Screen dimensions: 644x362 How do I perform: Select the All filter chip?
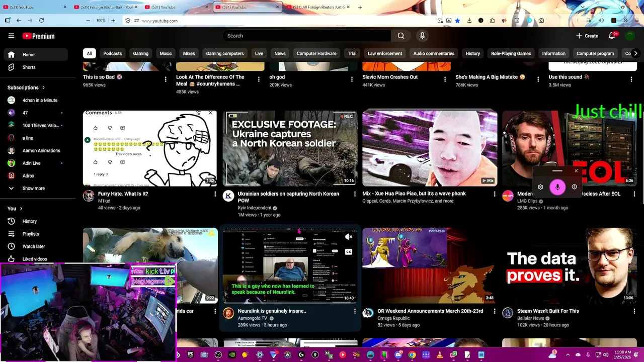(89, 53)
